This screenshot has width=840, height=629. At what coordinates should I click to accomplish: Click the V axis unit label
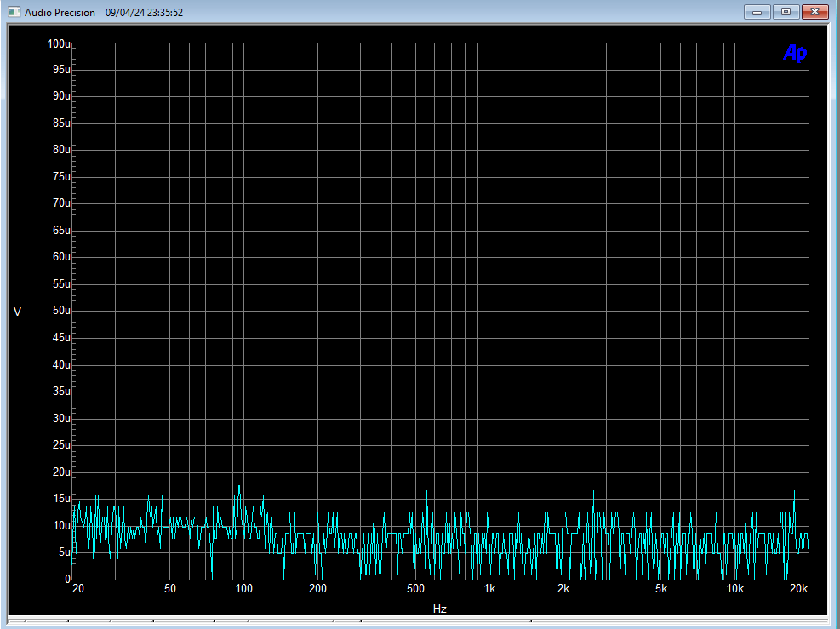(x=17, y=312)
